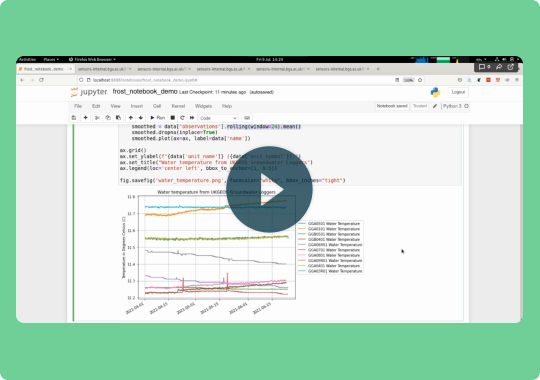Open the Kernel menu
This screenshot has height=380, width=540.
pos(178,106)
